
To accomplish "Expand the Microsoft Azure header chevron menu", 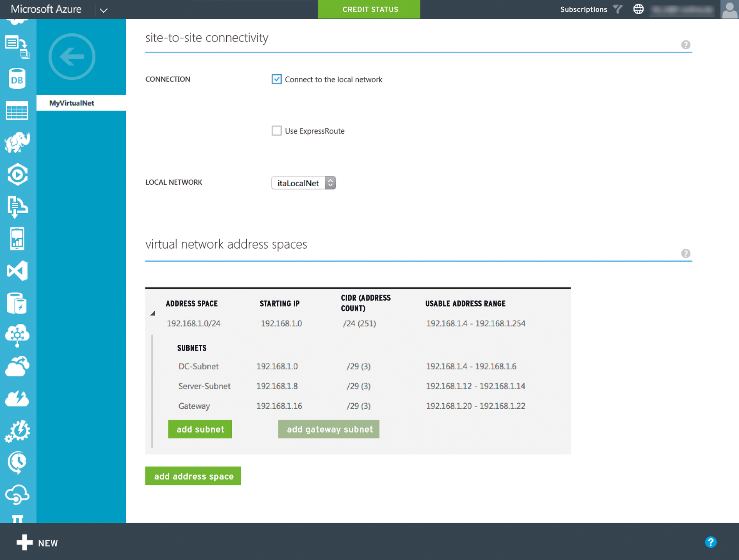I will pyautogui.click(x=104, y=10).
